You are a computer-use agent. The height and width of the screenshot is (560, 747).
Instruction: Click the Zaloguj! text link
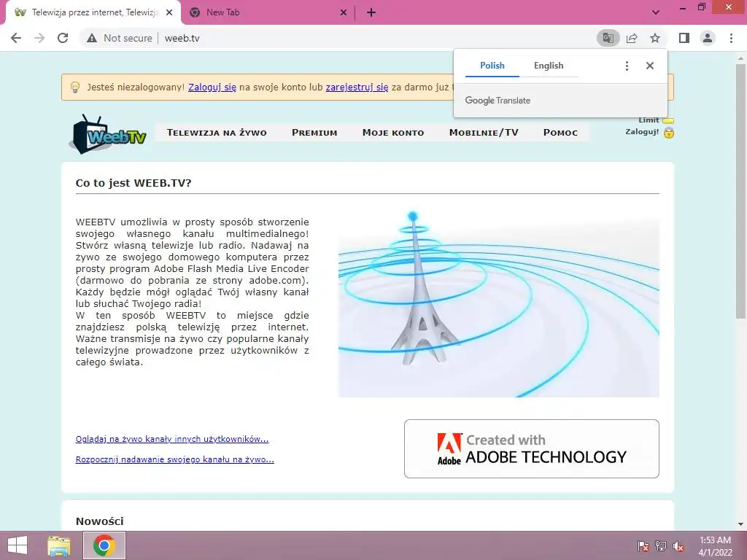click(642, 132)
